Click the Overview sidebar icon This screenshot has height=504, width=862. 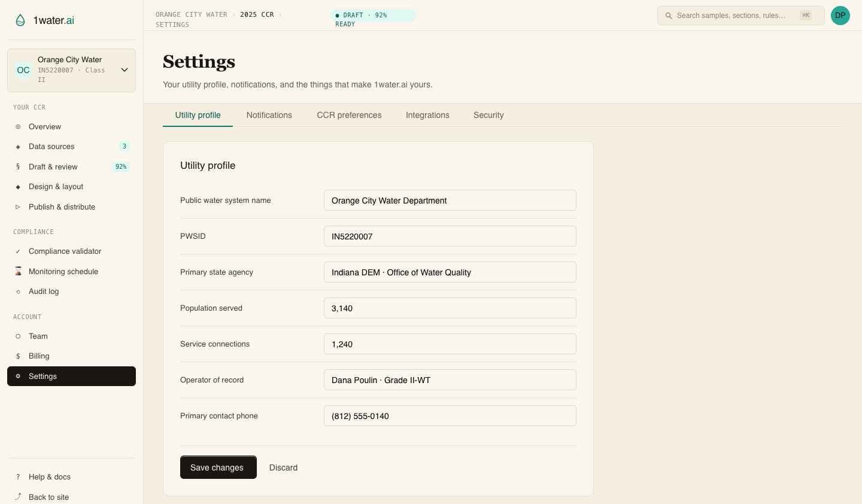tap(18, 127)
